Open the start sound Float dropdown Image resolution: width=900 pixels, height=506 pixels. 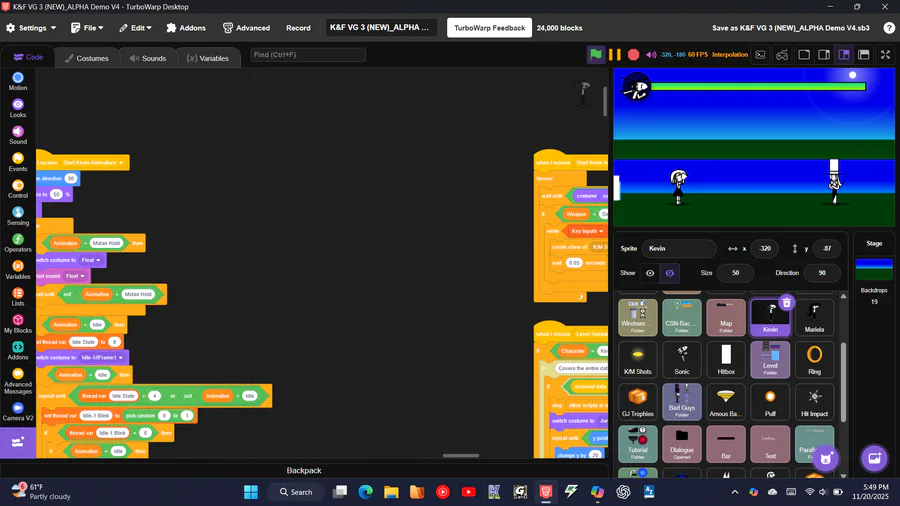point(75,276)
